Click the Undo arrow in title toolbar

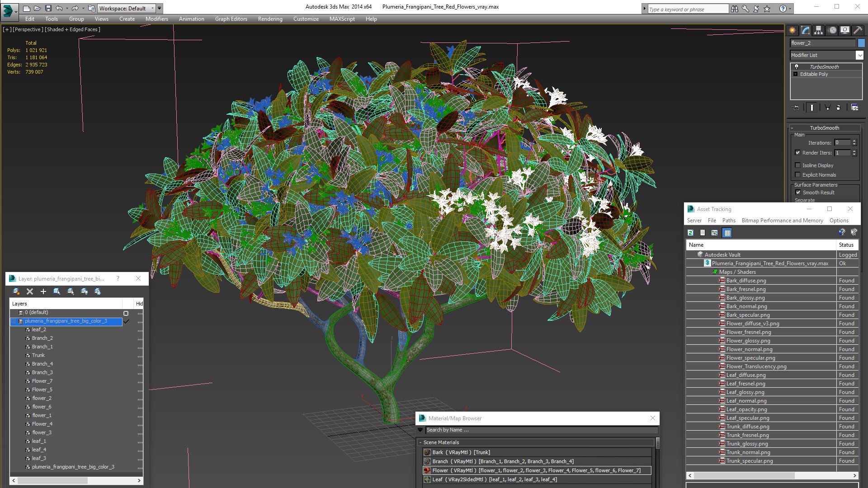[59, 8]
